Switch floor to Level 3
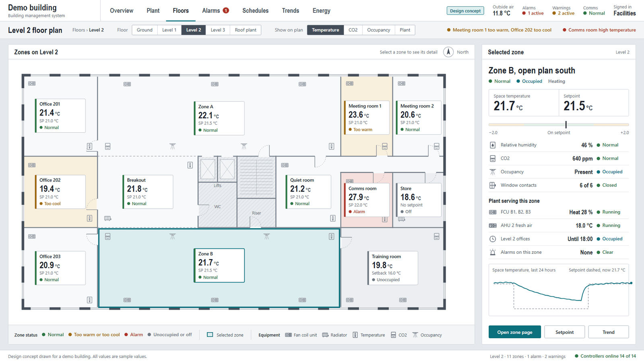 [x=218, y=30]
